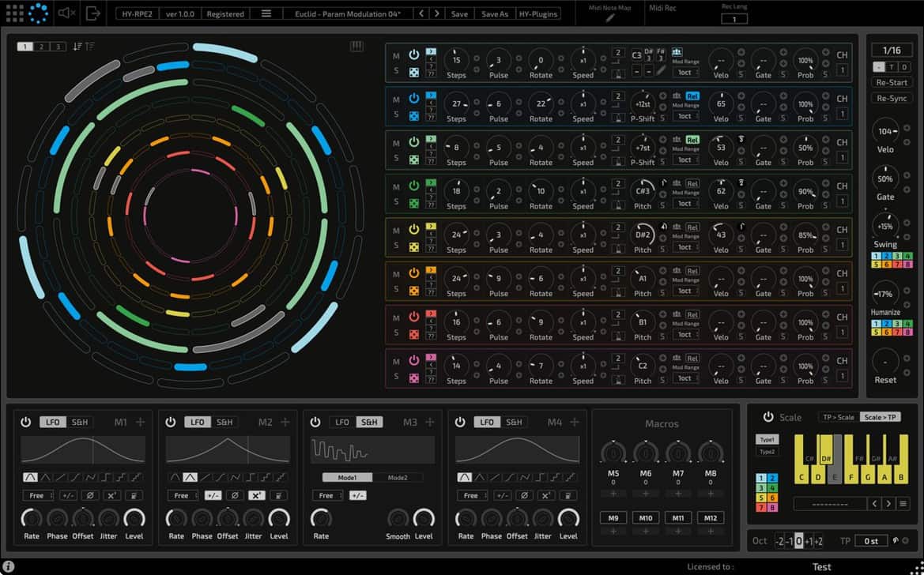Switch M3 to LFO mode
Image resolution: width=924 pixels, height=575 pixels.
(341, 422)
